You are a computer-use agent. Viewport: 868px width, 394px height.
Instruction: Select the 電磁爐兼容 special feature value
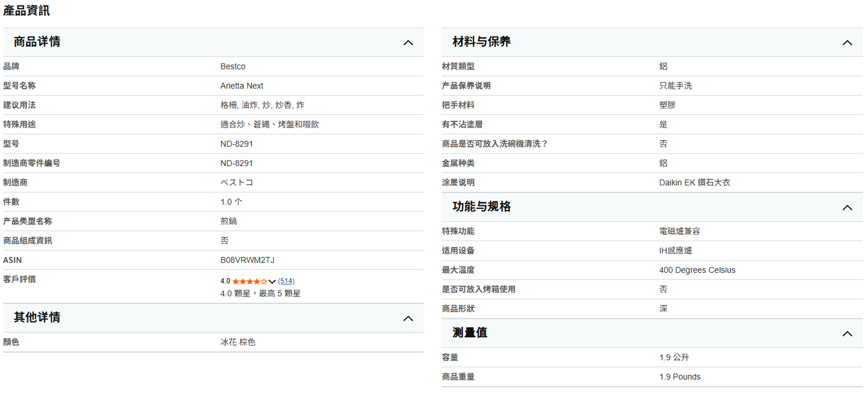click(680, 231)
